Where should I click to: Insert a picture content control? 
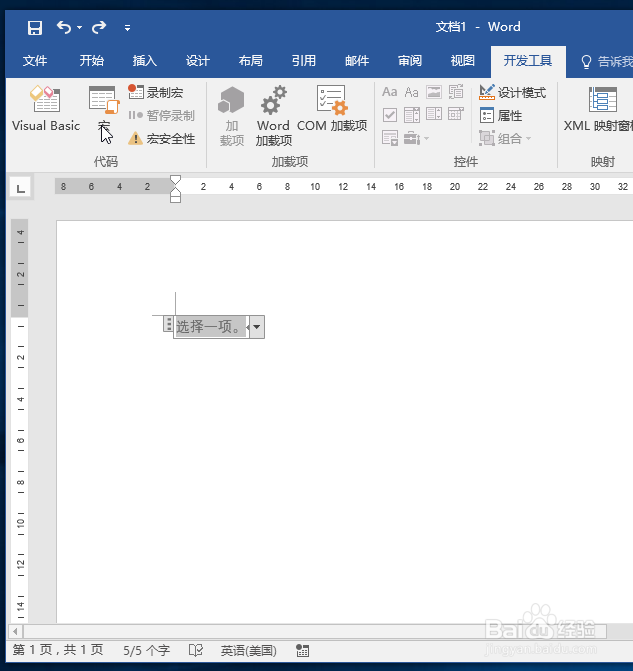[434, 92]
